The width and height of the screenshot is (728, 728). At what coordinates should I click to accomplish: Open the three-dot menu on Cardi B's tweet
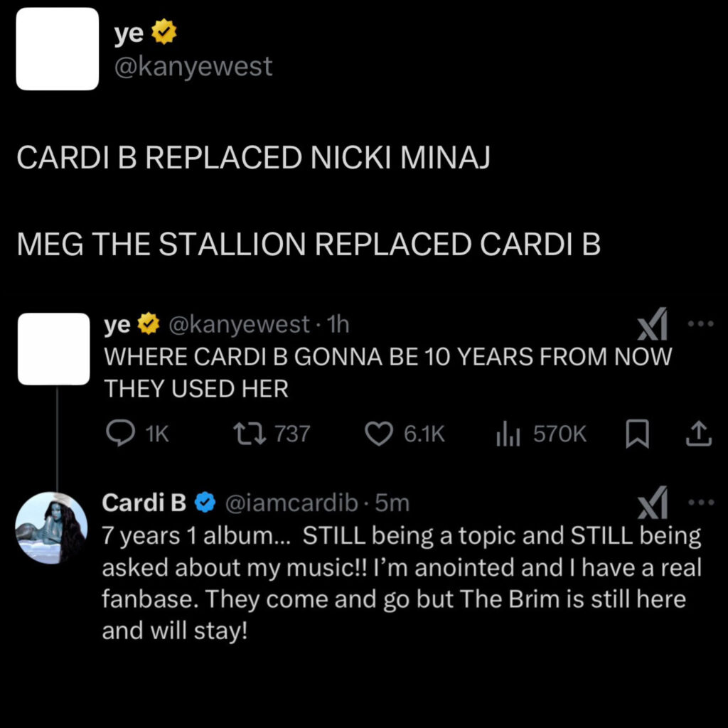click(x=700, y=502)
